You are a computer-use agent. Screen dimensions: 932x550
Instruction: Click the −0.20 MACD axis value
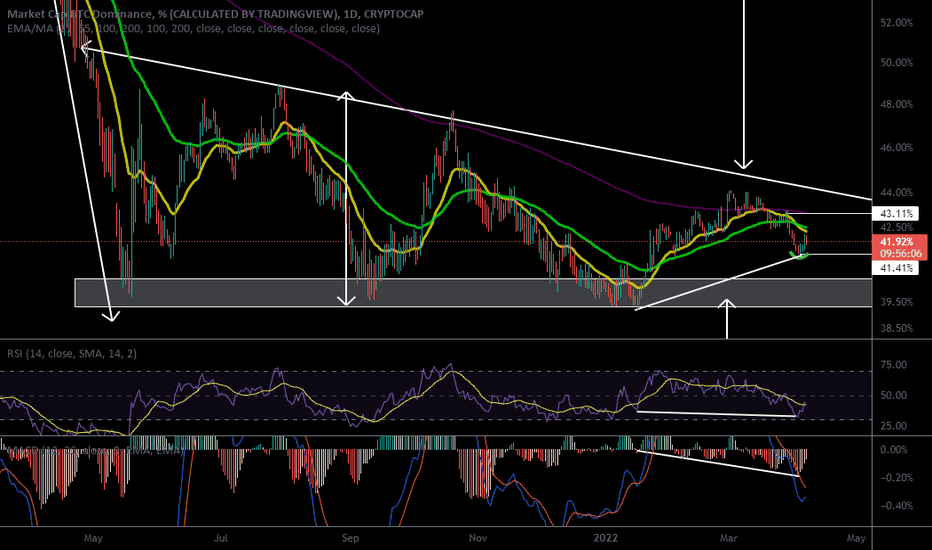click(x=896, y=477)
